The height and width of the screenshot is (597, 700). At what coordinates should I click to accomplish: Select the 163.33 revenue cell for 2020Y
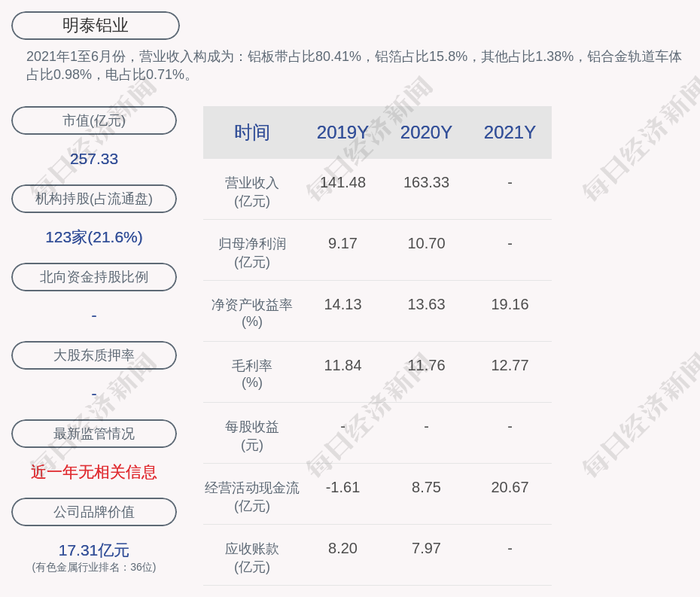click(x=426, y=182)
